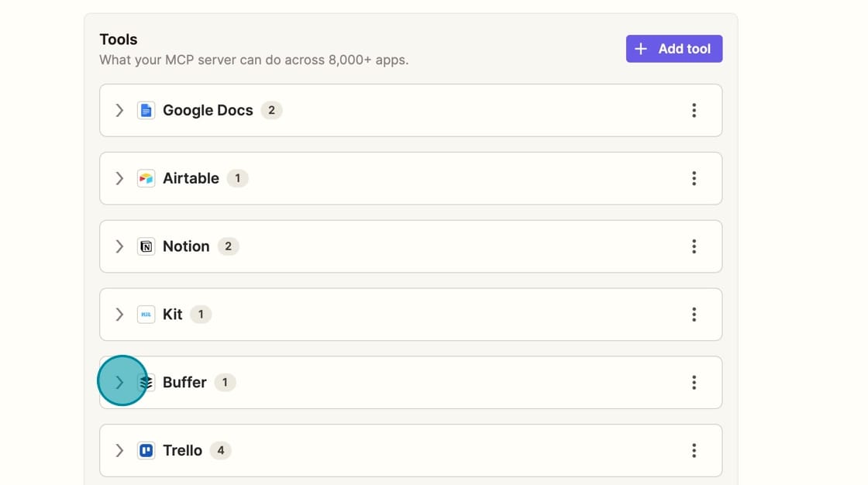Expand the Notion row chevron
This screenshot has width=868, height=485.
point(119,246)
